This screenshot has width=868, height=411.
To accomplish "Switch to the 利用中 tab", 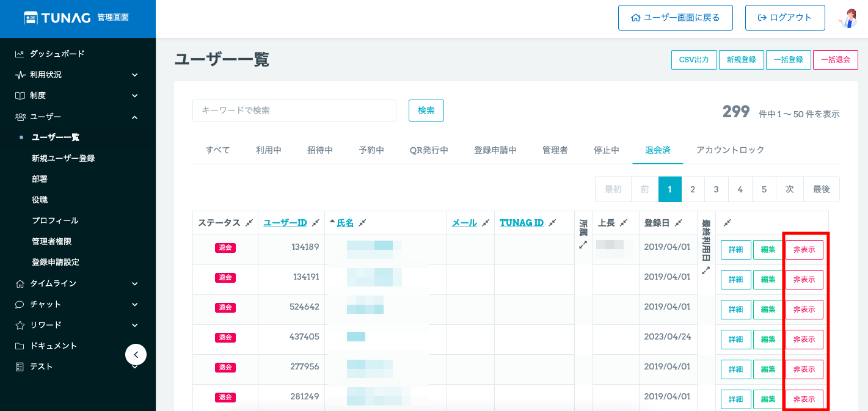I will pos(269,150).
